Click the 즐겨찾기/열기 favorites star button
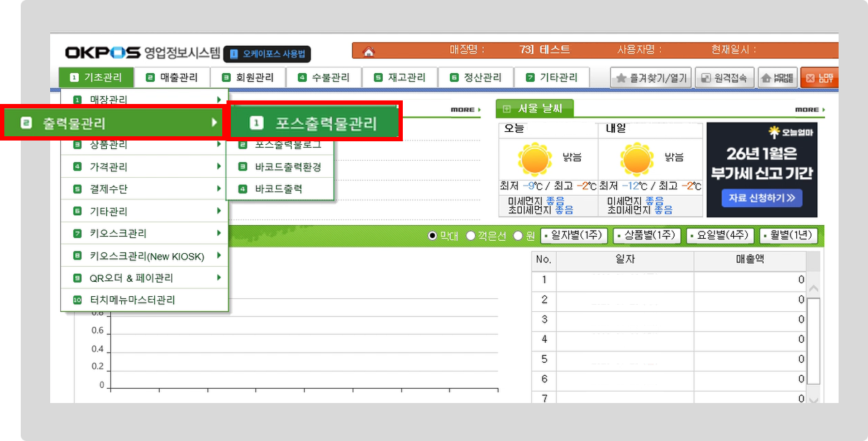 [x=651, y=78]
